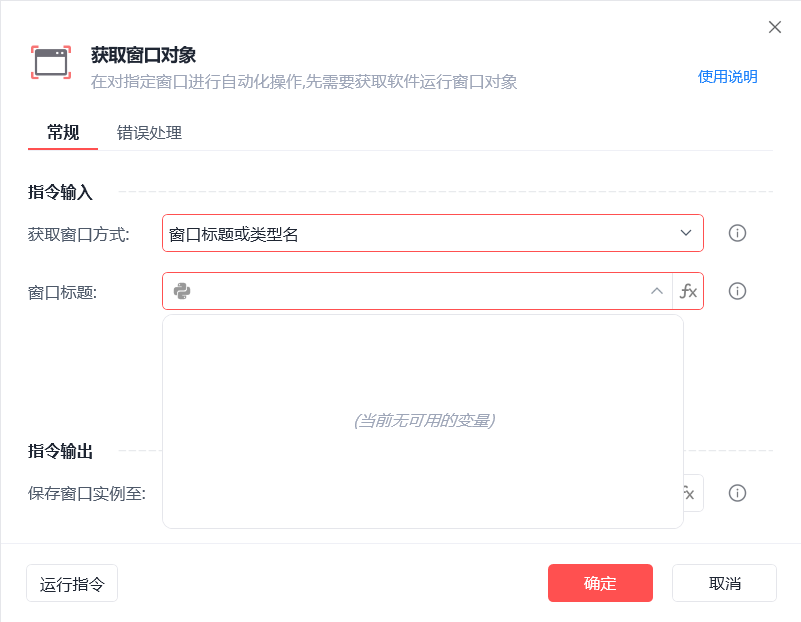Switch to the 常规 tab
The width and height of the screenshot is (801, 622).
coord(63,132)
